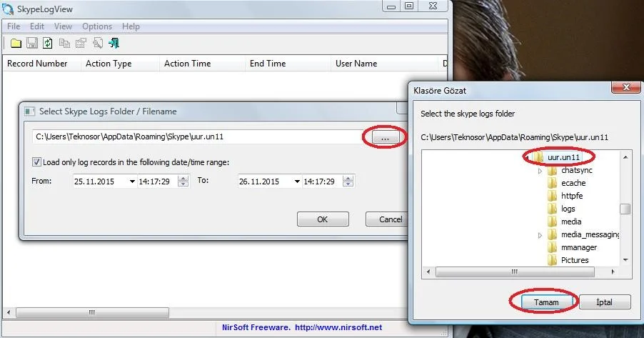Expand the chatsync folder node
Image resolution: width=644 pixels, height=338 pixels.
click(x=540, y=171)
